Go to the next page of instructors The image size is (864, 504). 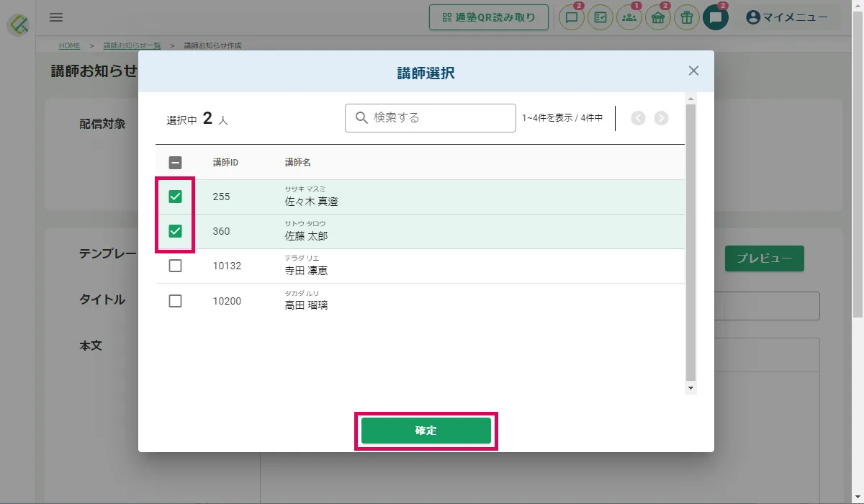point(662,118)
